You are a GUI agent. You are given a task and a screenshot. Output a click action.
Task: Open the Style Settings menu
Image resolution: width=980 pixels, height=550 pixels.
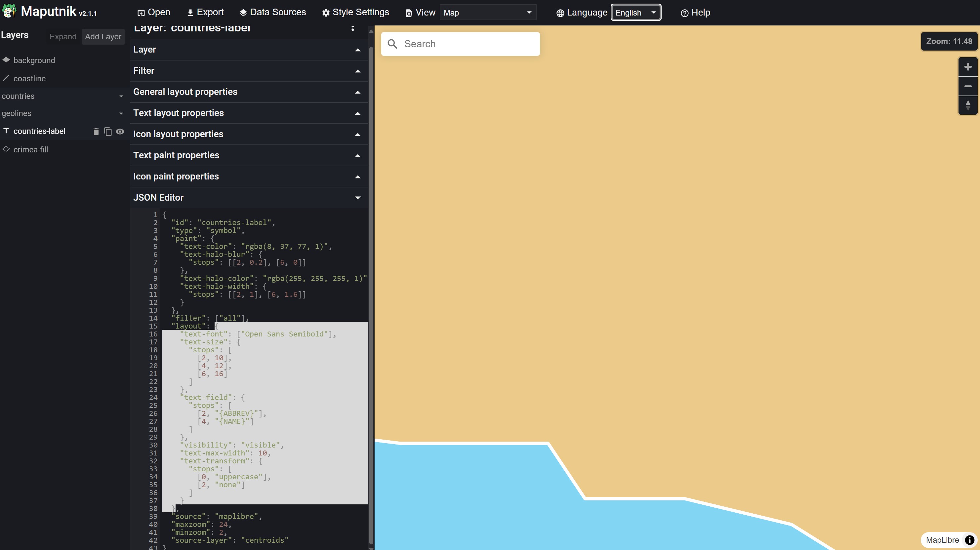coord(355,12)
